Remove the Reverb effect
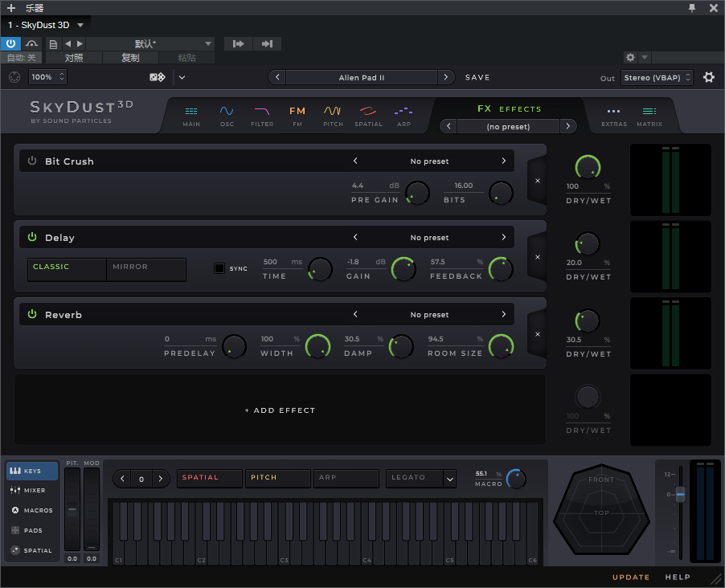The height and width of the screenshot is (588, 725). pyautogui.click(x=537, y=334)
